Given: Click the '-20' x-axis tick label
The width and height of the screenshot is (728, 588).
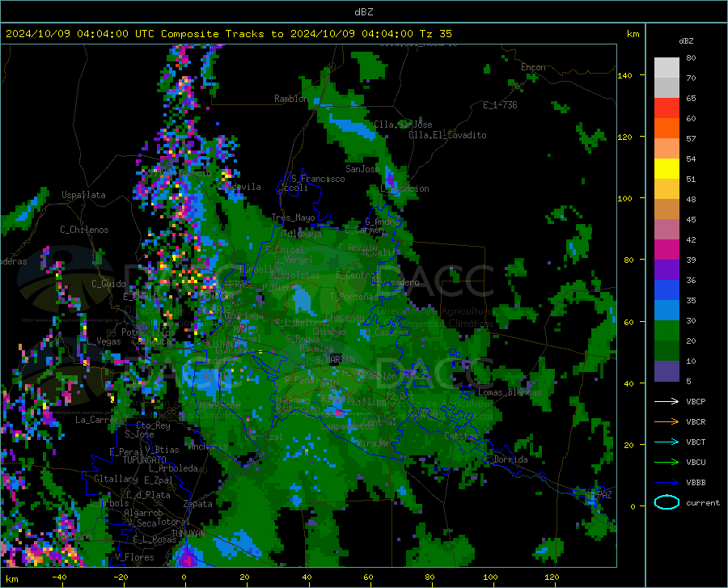Looking at the screenshot, I should [121, 577].
